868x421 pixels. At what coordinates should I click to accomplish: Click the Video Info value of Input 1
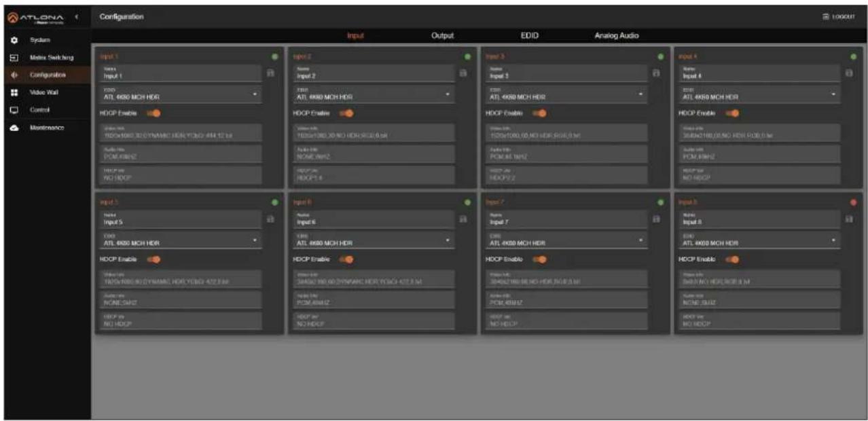[x=180, y=133]
